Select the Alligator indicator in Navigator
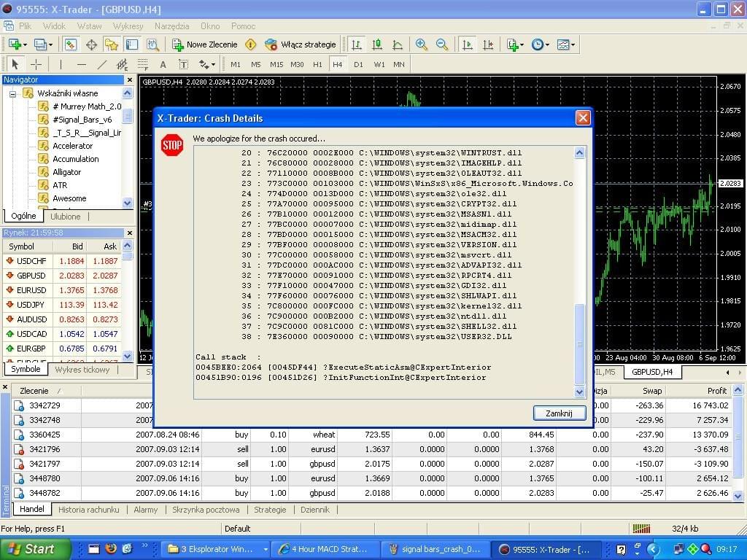Image resolution: width=747 pixels, height=560 pixels. coord(66,172)
